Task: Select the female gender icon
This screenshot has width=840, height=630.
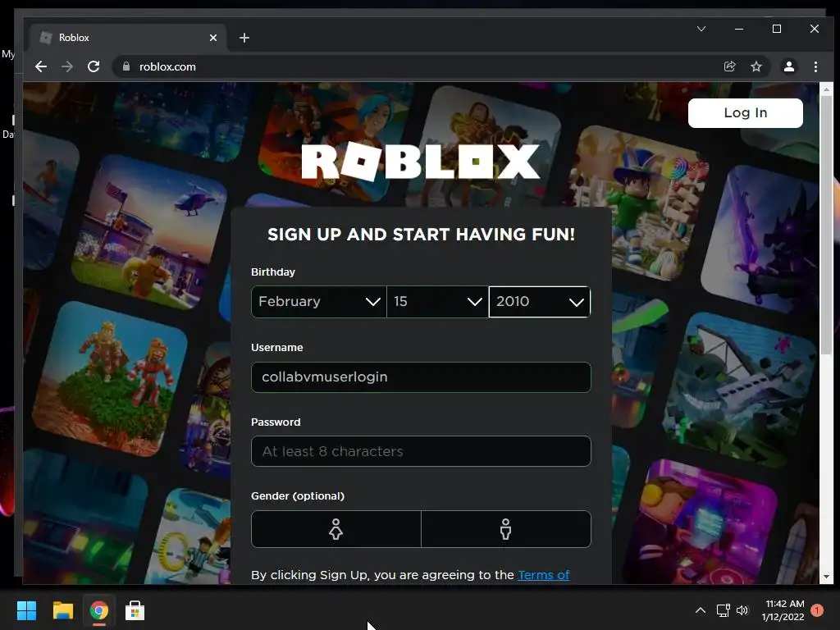Action: tap(336, 529)
